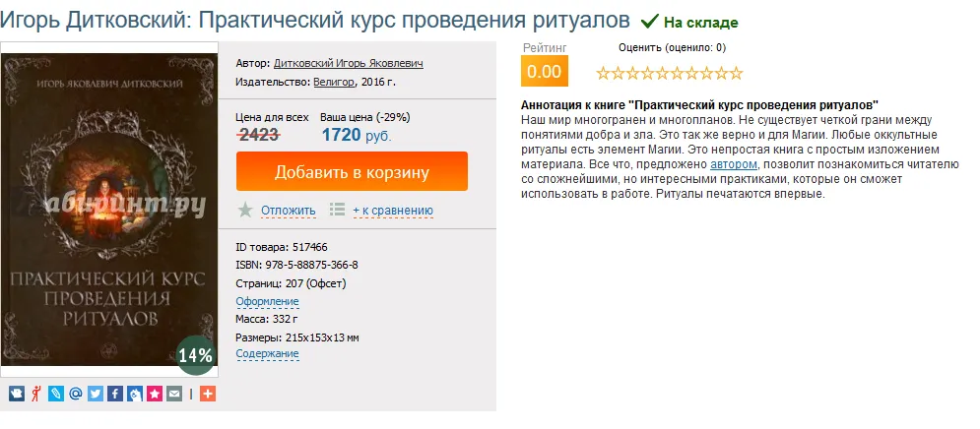
Task: Add book via + к сравнению link
Action: click(392, 210)
